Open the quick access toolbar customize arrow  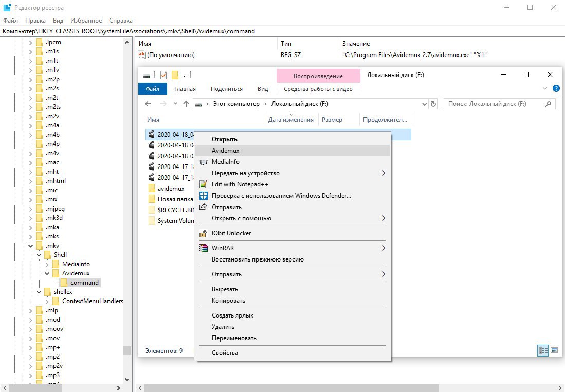pos(184,75)
